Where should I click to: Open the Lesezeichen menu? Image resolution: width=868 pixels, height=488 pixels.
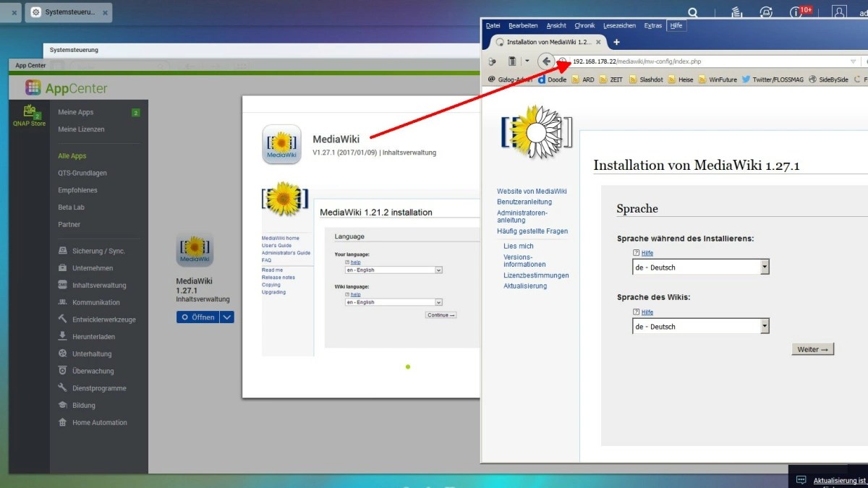619,25
